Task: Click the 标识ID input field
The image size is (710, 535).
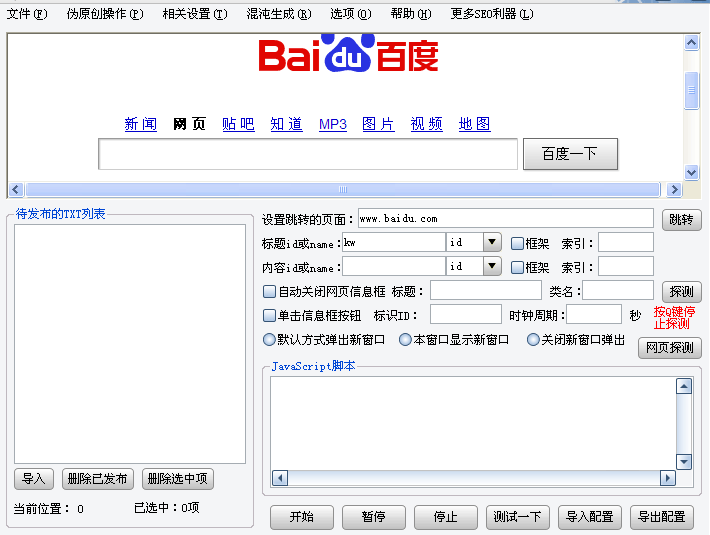Action: (466, 314)
